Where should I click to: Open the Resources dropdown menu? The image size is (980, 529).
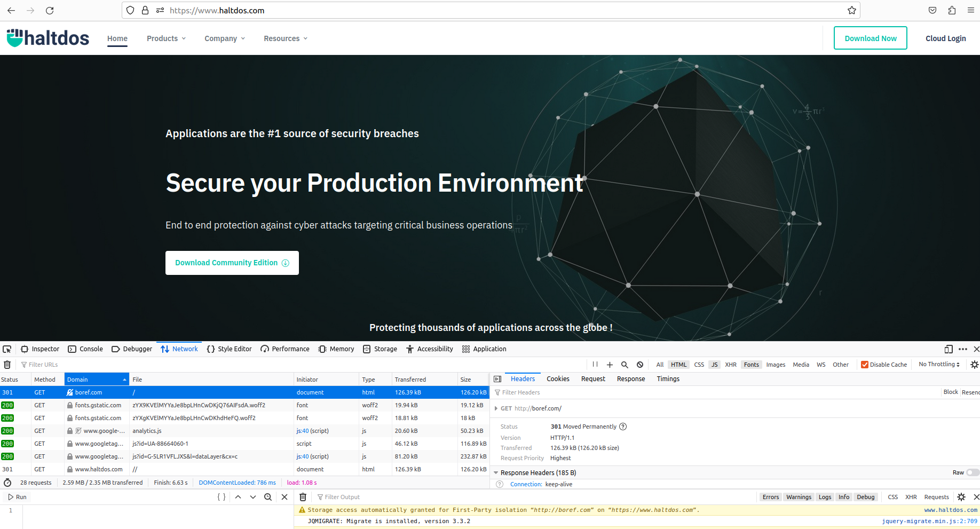(x=286, y=38)
